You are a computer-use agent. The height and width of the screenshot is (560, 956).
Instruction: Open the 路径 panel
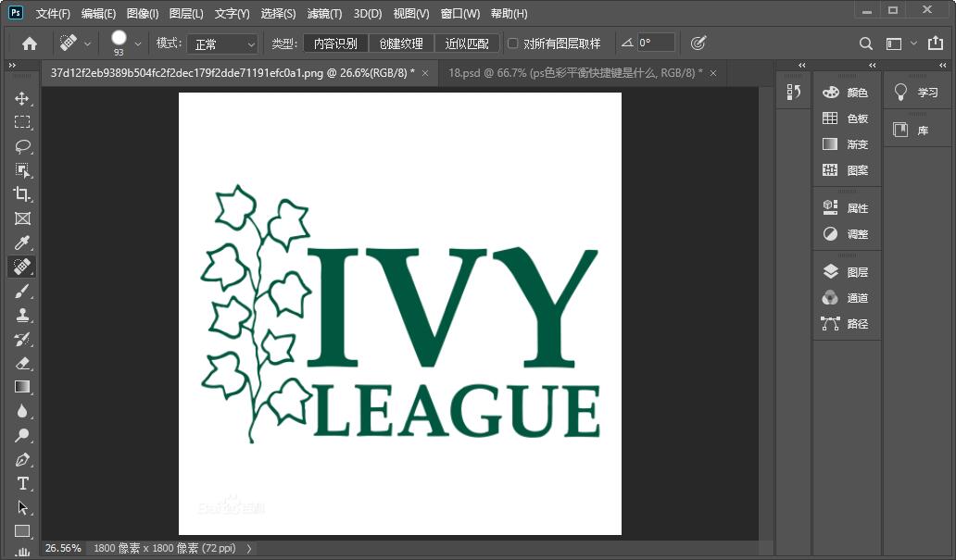pyautogui.click(x=847, y=324)
